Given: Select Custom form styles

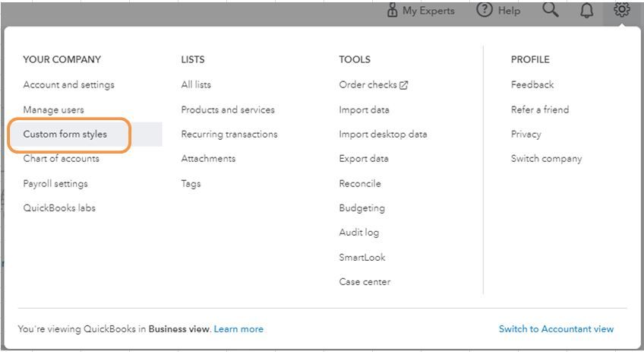Looking at the screenshot, I should pos(65,135).
